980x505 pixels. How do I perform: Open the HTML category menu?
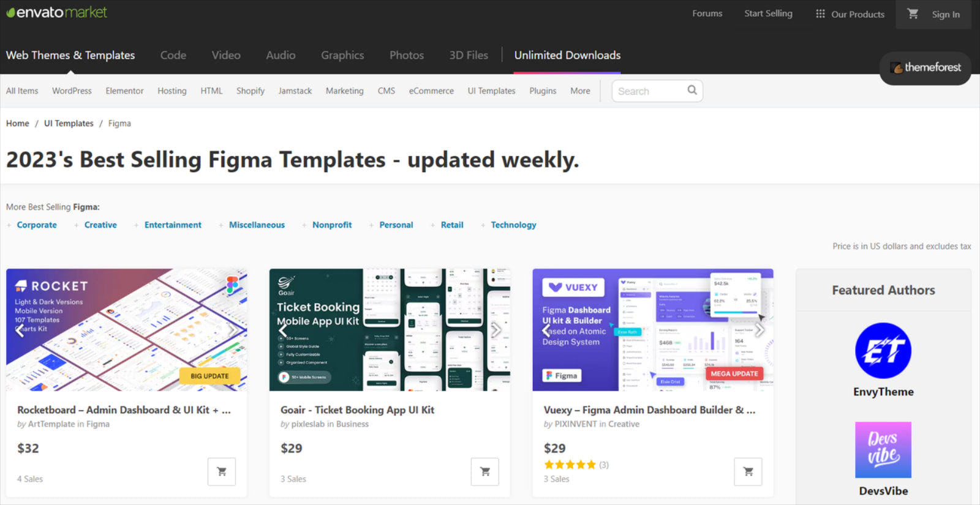[x=211, y=91]
